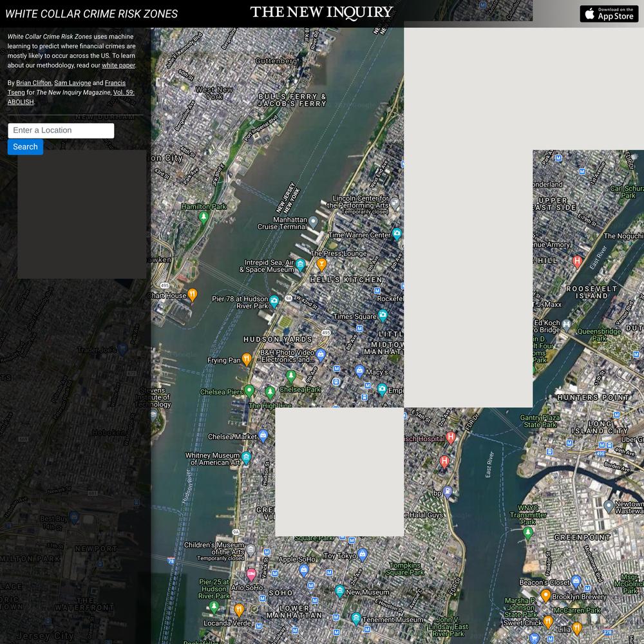Click the Lincoln Center map marker
Screen dimensions: 644x644
coord(395,204)
